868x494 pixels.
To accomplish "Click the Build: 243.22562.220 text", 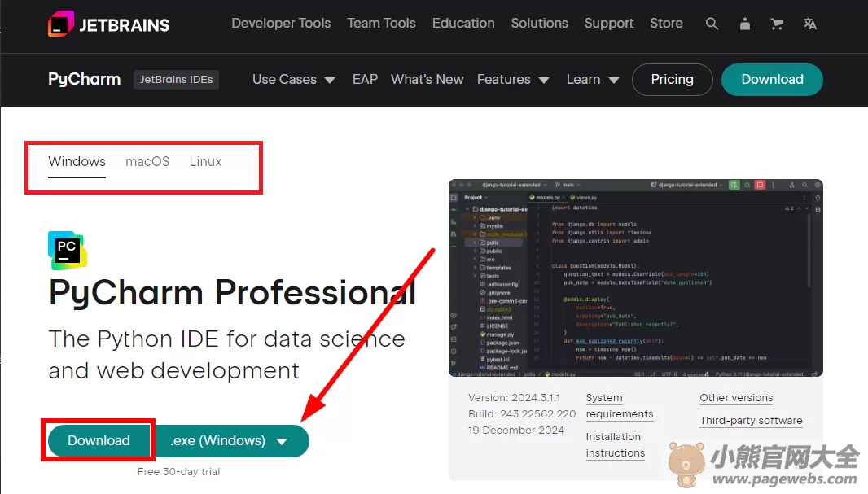I will (x=521, y=413).
